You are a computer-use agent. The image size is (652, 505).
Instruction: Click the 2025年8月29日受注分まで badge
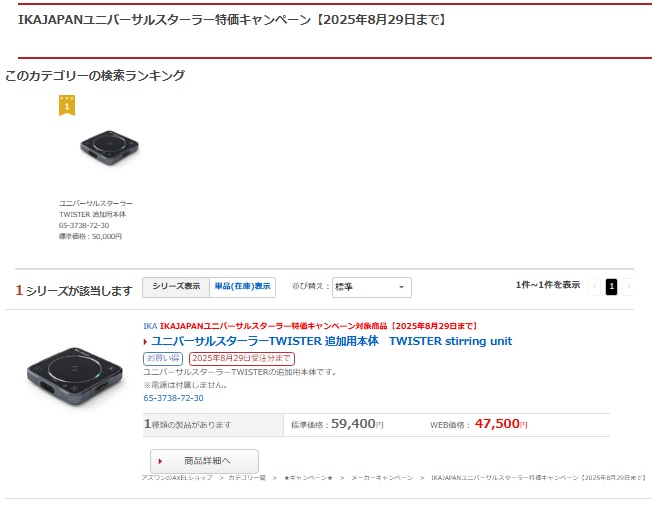click(242, 359)
